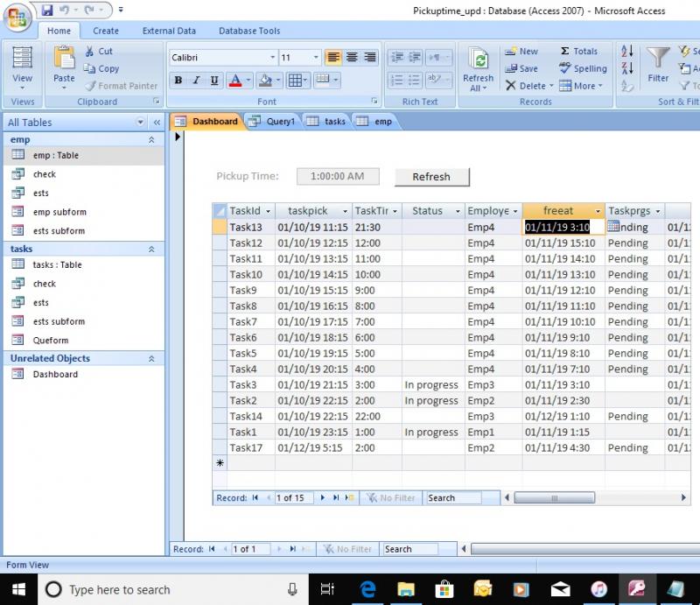The height and width of the screenshot is (605, 700).
Task: Open the font size dropdown showing 11
Action: pos(316,57)
